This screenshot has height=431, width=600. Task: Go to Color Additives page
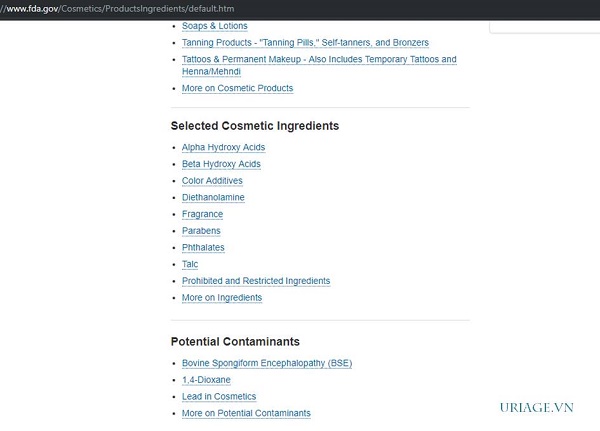212,181
